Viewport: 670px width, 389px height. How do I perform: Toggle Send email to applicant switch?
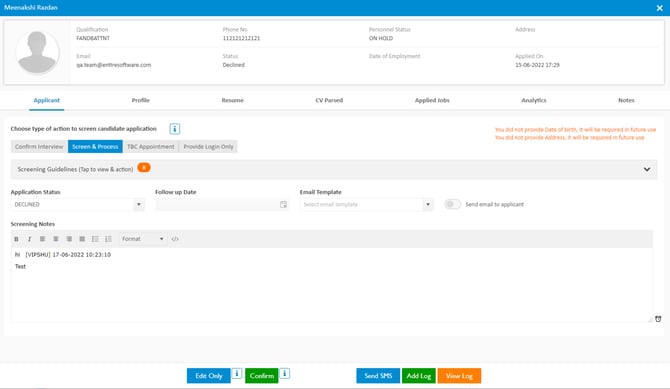[x=453, y=204]
